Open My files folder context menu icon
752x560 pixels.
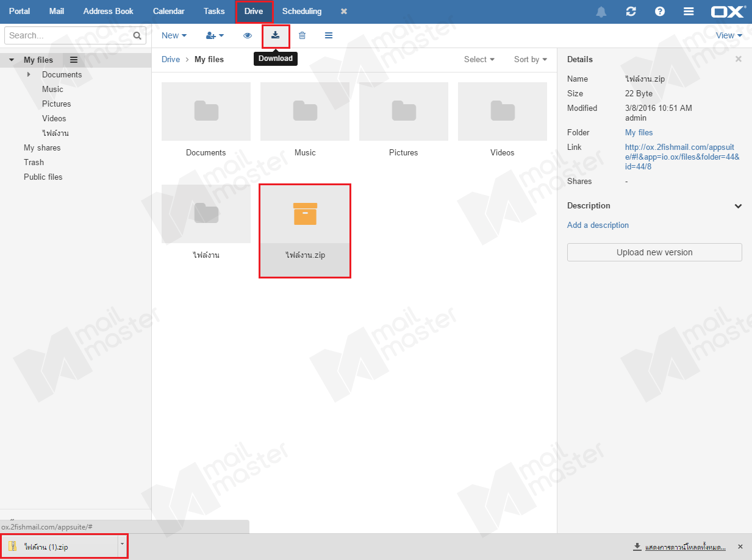pos(74,60)
